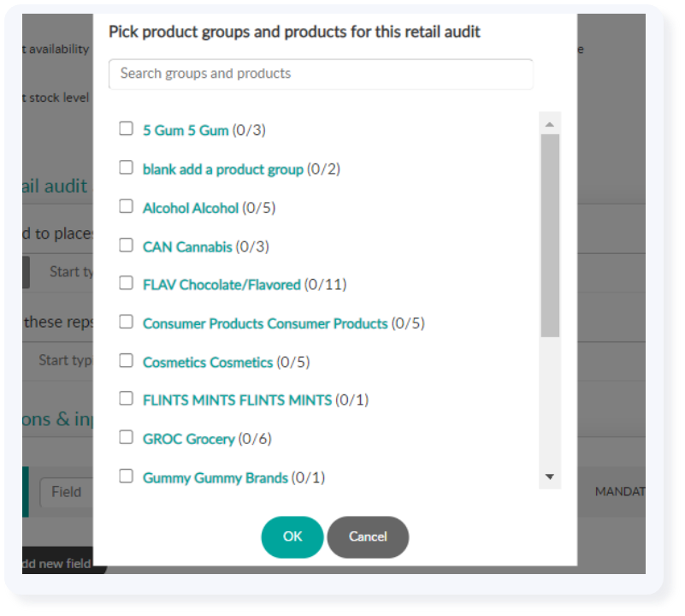Check the Cosmetics Cosmetics checkbox

tap(127, 360)
